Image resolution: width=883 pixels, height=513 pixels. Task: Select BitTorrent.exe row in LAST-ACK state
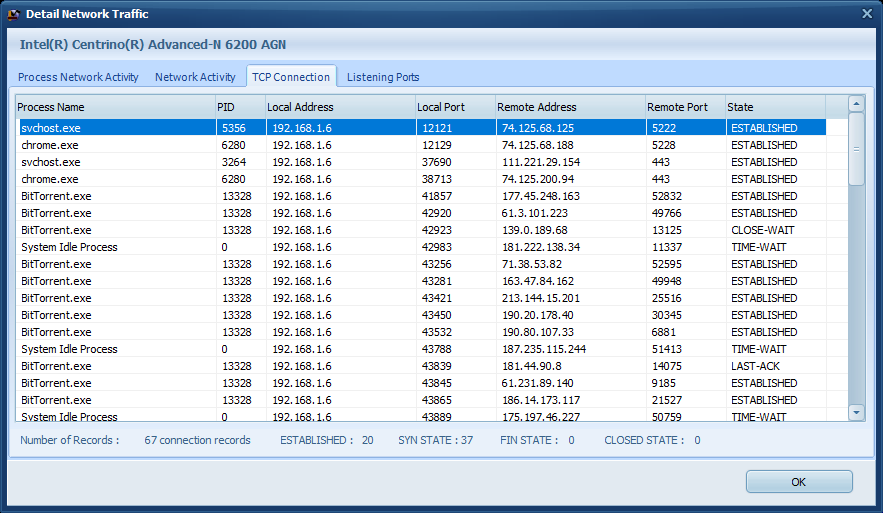(x=422, y=366)
